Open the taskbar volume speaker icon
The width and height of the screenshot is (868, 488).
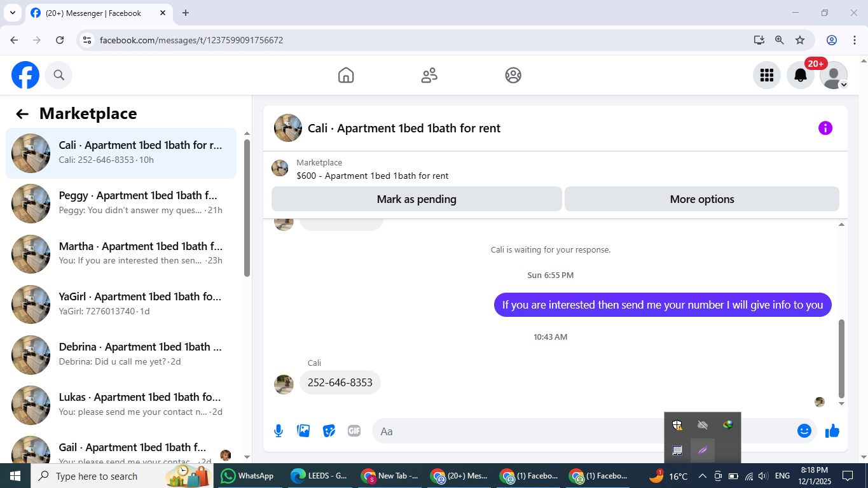point(763,476)
